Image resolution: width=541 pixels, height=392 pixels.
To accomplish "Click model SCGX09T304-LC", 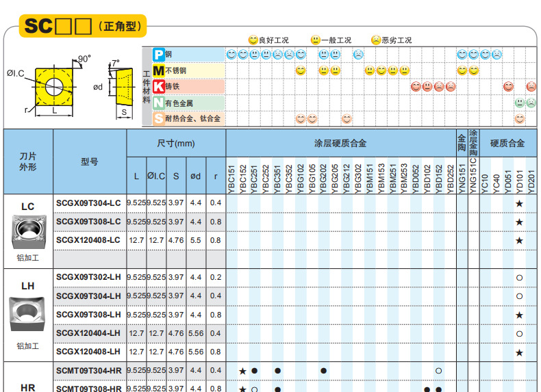I will [x=88, y=203].
